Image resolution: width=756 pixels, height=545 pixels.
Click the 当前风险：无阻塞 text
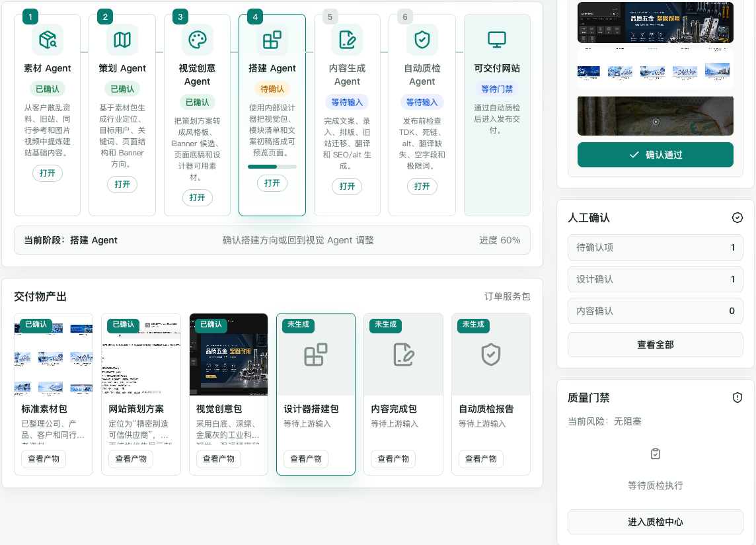(605, 421)
